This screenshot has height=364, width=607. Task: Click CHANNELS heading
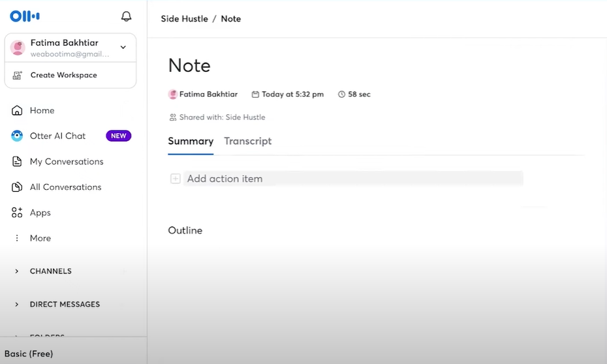pyautogui.click(x=51, y=271)
